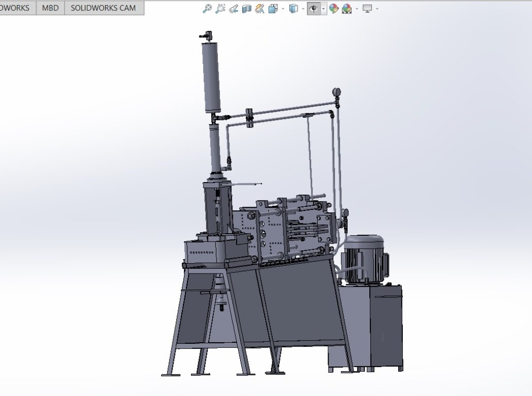
Task: Open the Apply Scene icon
Action: click(x=347, y=9)
